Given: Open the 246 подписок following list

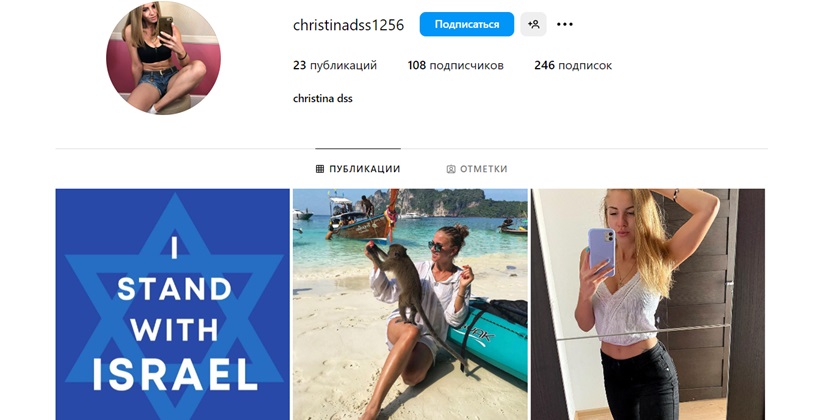Looking at the screenshot, I should pyautogui.click(x=573, y=65).
